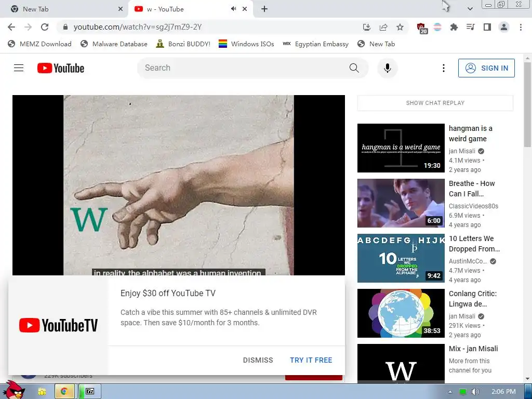The image size is (532, 399).
Task: Open the media control playlist icon
Action: (x=471, y=27)
